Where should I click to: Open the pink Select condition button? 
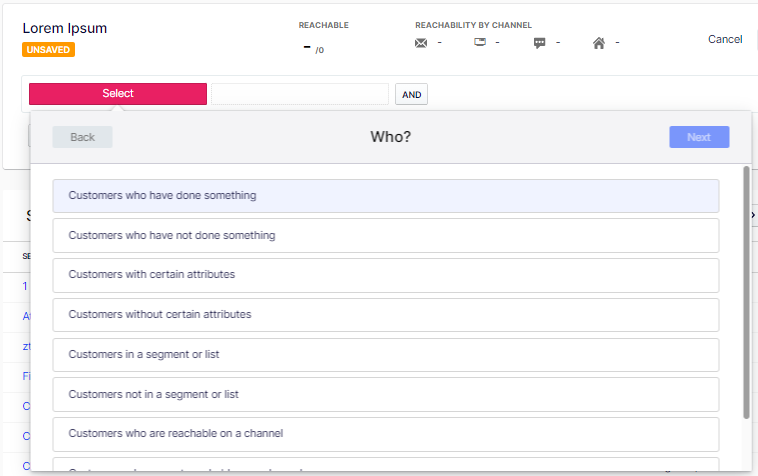118,94
